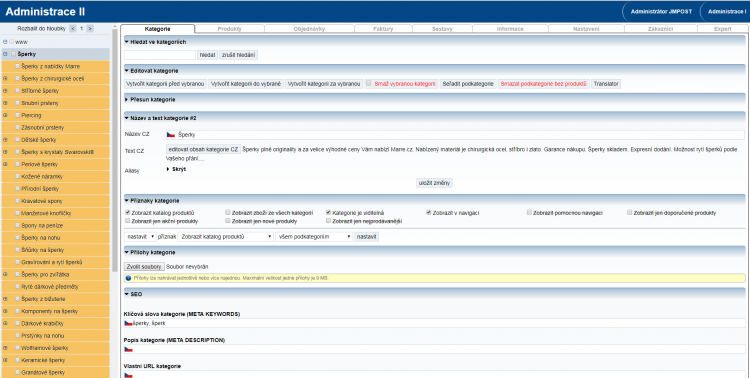The width and height of the screenshot is (750, 378).
Task: Click the info icon in attachments note
Action: click(x=128, y=278)
